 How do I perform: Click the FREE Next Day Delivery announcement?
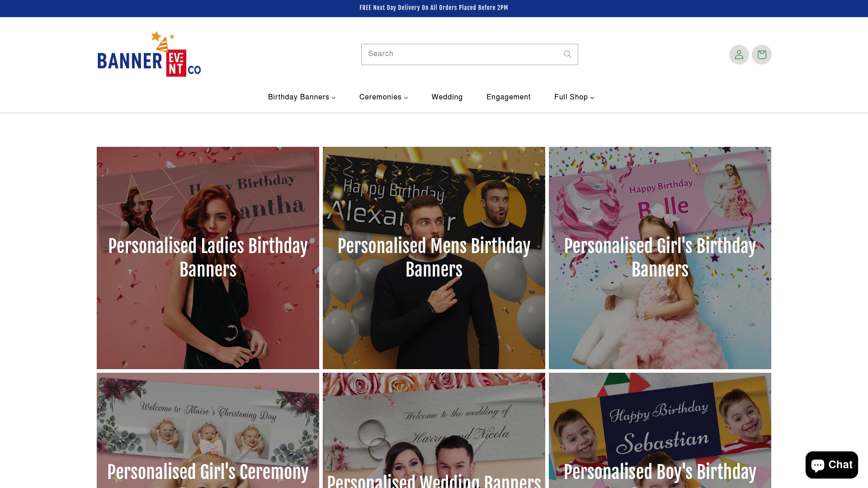(434, 8)
